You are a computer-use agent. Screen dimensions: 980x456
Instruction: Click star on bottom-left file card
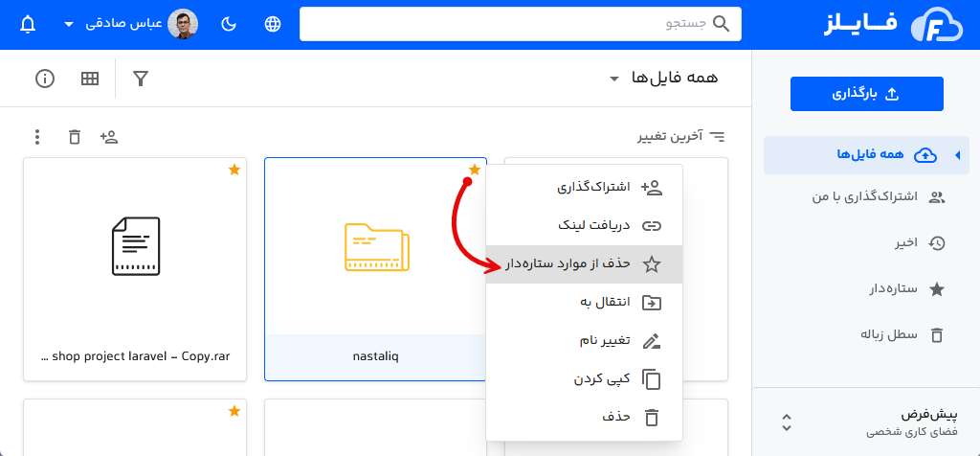[234, 411]
